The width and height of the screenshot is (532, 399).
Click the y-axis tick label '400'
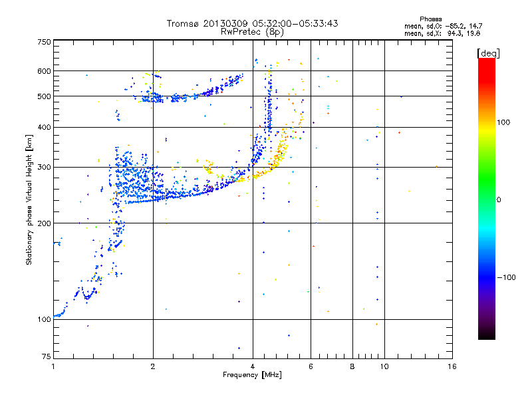point(44,127)
